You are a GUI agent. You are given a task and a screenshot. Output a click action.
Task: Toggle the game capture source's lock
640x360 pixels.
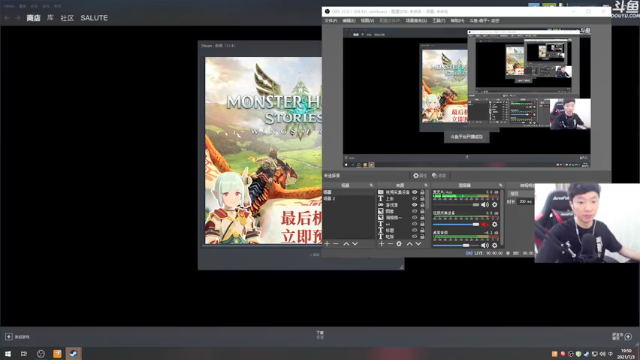(422, 205)
